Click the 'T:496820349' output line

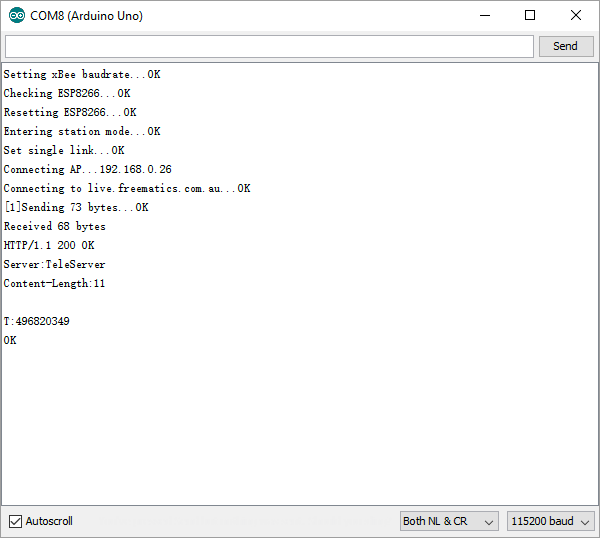coord(37,322)
